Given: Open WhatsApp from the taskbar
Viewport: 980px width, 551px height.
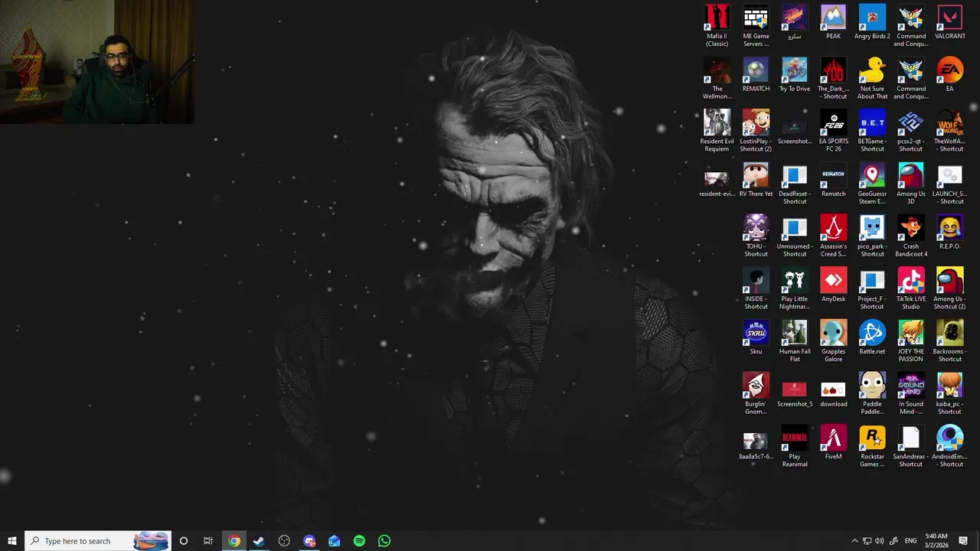Looking at the screenshot, I should pyautogui.click(x=384, y=541).
